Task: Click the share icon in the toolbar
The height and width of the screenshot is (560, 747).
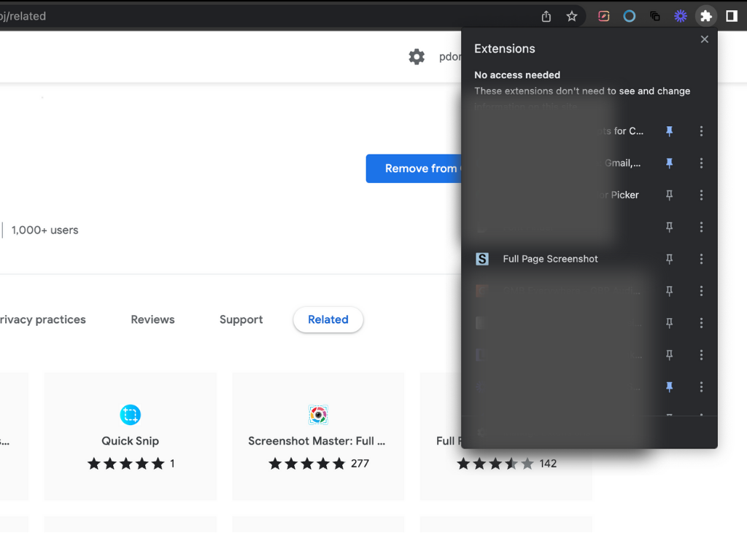Action: click(x=546, y=15)
